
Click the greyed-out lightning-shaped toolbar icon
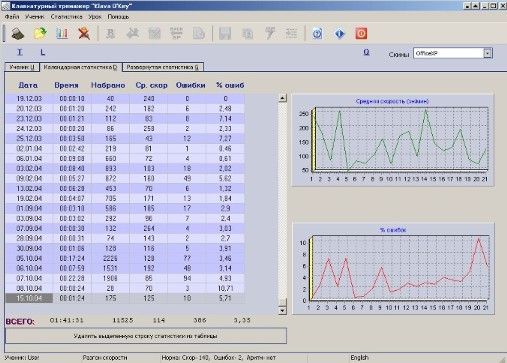coord(269,33)
